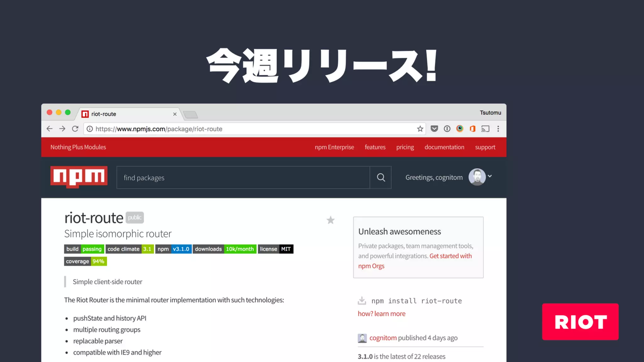The height and width of the screenshot is (362, 644).
Task: Click the Tsutomu profile name
Action: (x=491, y=112)
